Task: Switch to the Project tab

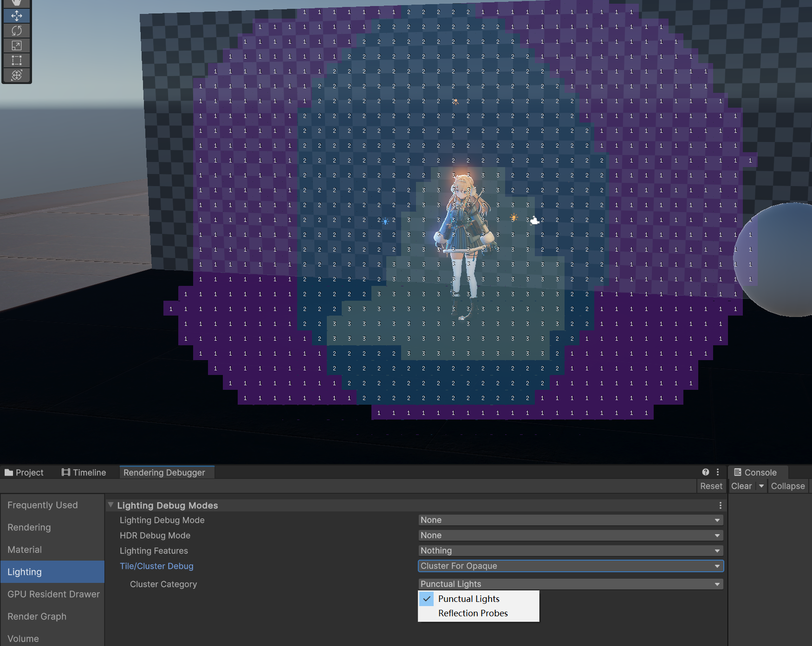Action: [24, 472]
